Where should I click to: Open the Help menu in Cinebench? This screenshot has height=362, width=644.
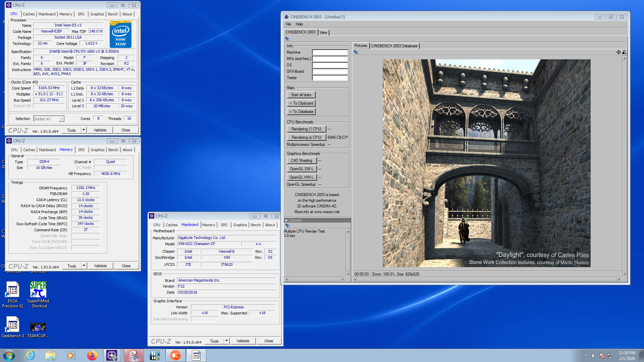click(x=299, y=24)
